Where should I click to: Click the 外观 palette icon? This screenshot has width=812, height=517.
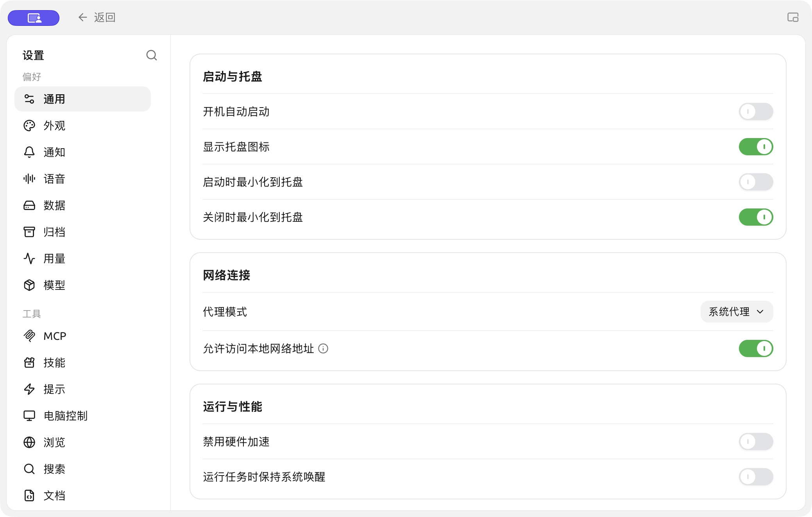[x=29, y=126]
